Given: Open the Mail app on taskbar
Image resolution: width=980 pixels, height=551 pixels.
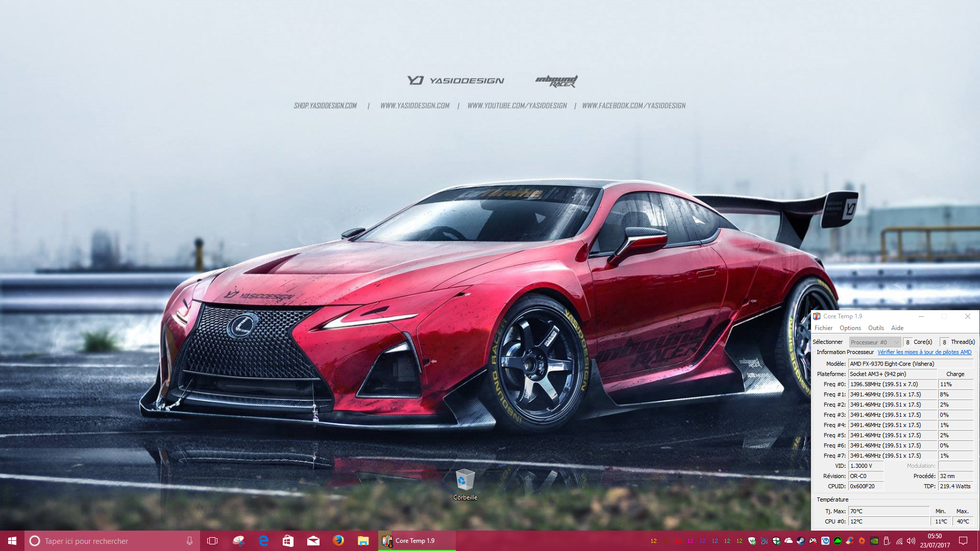Looking at the screenshot, I should pyautogui.click(x=313, y=541).
